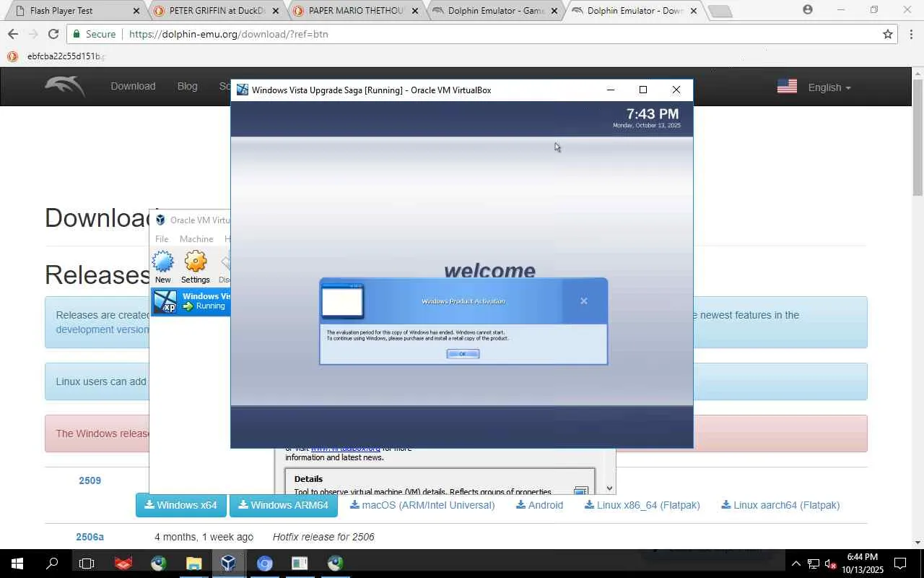Close the active Dolphin Emulator - Download tab
924x578 pixels.
[x=693, y=11]
